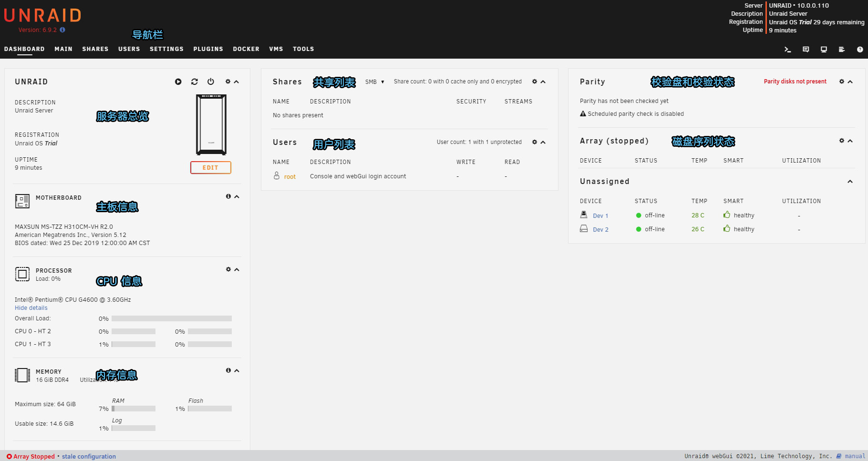
Task: Click the server case thumbnail image
Action: 211,124
